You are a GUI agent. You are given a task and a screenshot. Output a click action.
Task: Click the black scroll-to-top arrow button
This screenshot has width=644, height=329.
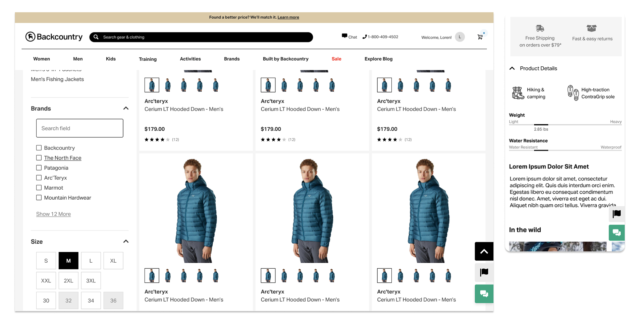point(484,251)
